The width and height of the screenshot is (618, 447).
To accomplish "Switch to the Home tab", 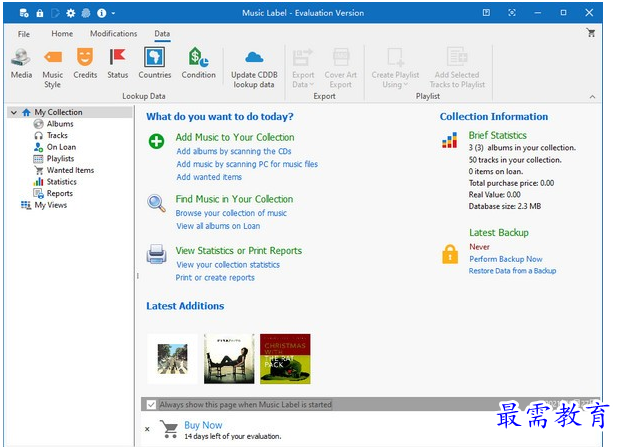I will pos(62,34).
